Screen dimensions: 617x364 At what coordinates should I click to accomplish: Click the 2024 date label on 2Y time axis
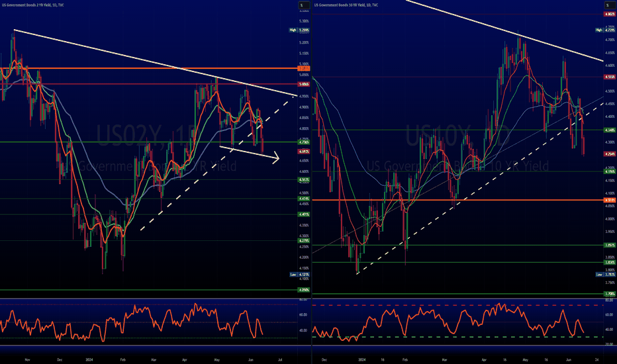coord(89,359)
